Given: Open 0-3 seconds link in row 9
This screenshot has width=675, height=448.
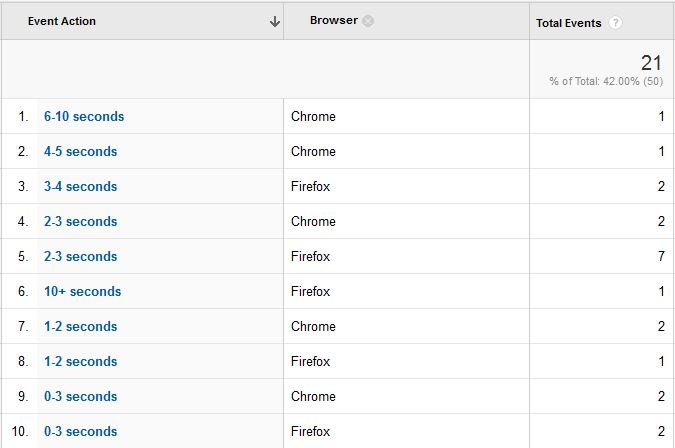Looking at the screenshot, I should 81,396.
